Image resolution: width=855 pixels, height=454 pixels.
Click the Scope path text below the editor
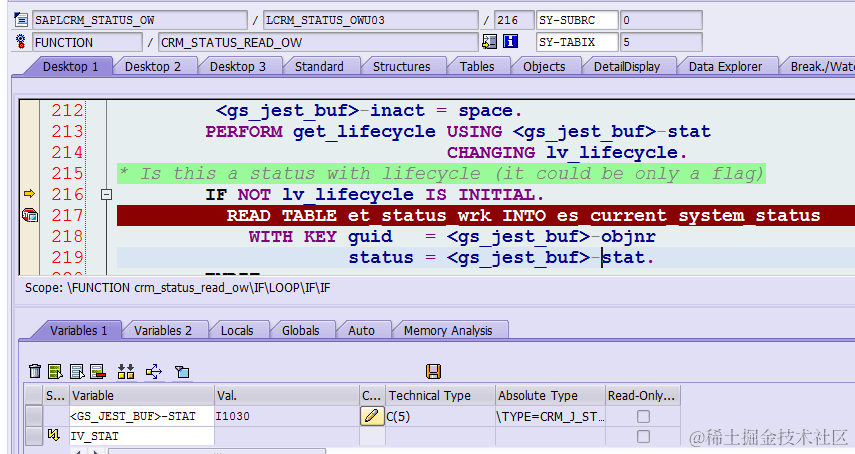tap(177, 288)
